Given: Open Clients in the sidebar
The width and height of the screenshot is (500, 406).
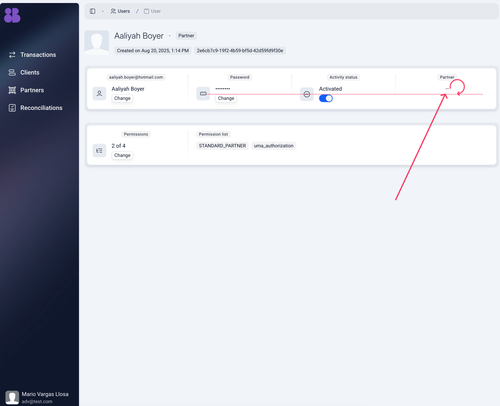Looking at the screenshot, I should tap(24, 72).
